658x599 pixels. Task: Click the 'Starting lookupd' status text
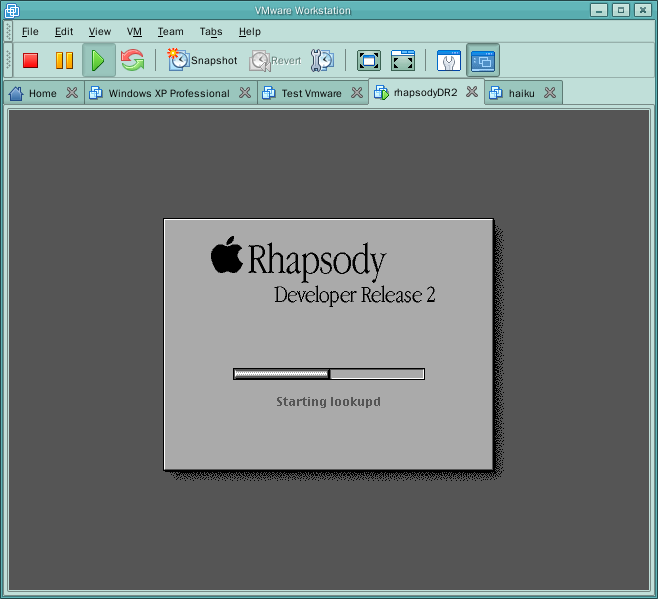329,402
